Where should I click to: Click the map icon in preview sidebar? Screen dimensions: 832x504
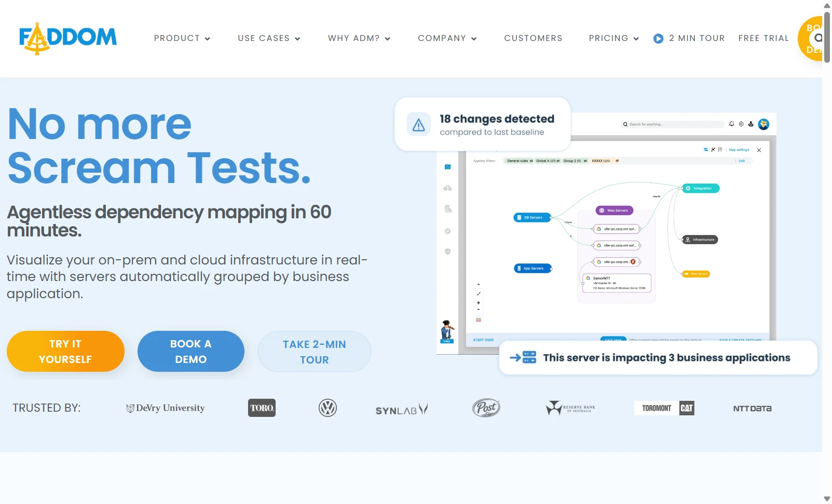pyautogui.click(x=447, y=167)
